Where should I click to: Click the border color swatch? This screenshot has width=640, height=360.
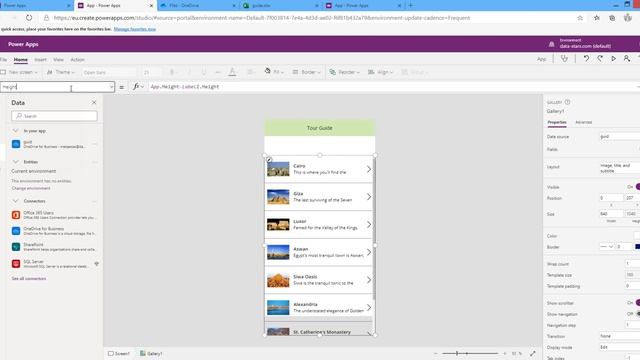pos(637,247)
